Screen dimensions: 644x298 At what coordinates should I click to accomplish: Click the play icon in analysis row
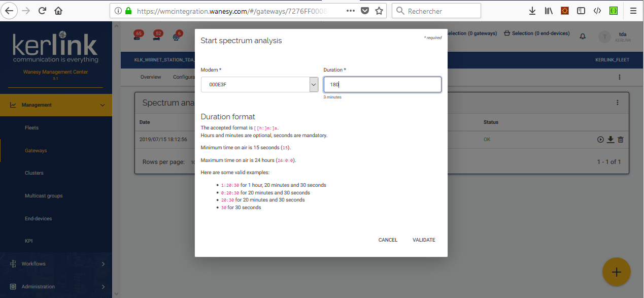(x=600, y=140)
